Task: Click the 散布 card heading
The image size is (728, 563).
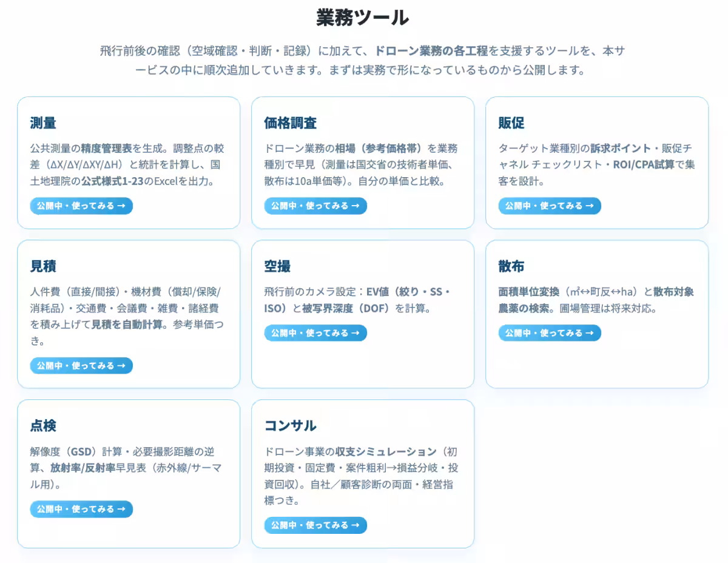Action: click(x=511, y=266)
